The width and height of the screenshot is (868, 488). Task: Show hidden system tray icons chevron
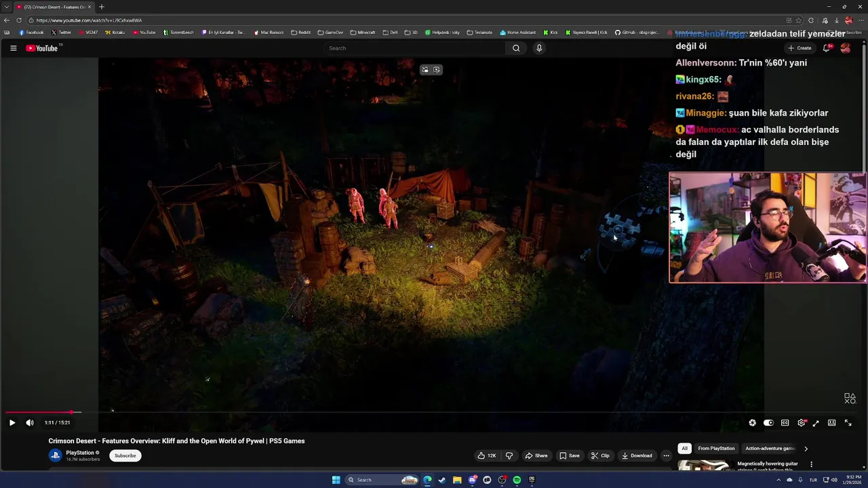[778, 480]
